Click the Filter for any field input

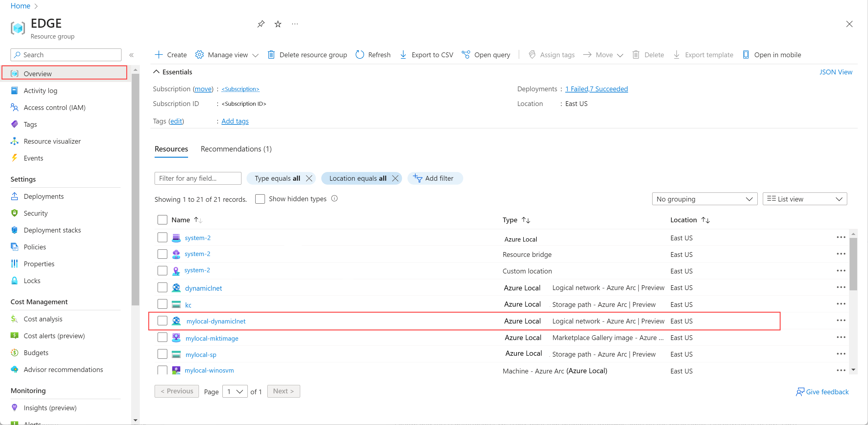click(x=198, y=178)
